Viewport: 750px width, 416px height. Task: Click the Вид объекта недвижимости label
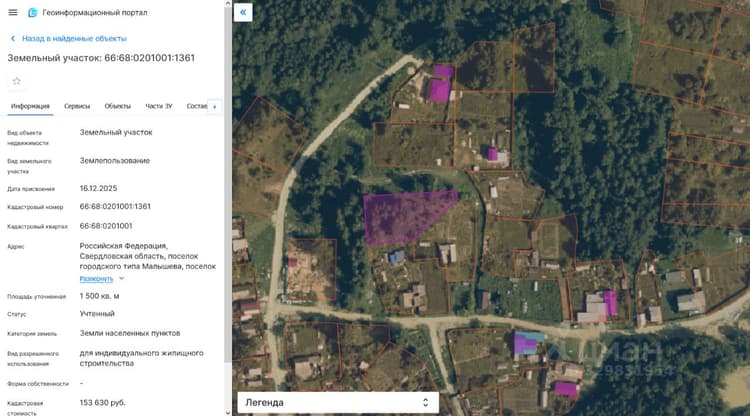pos(28,138)
